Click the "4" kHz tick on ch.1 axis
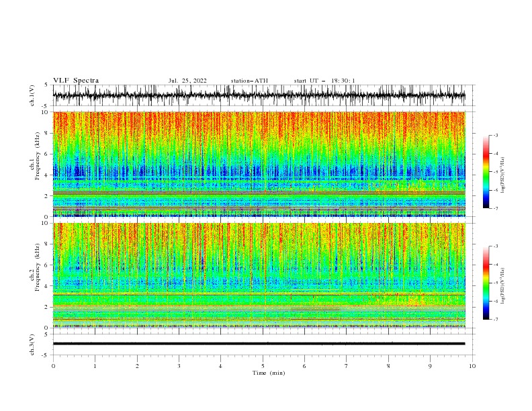The image size is (532, 411). tap(47, 175)
